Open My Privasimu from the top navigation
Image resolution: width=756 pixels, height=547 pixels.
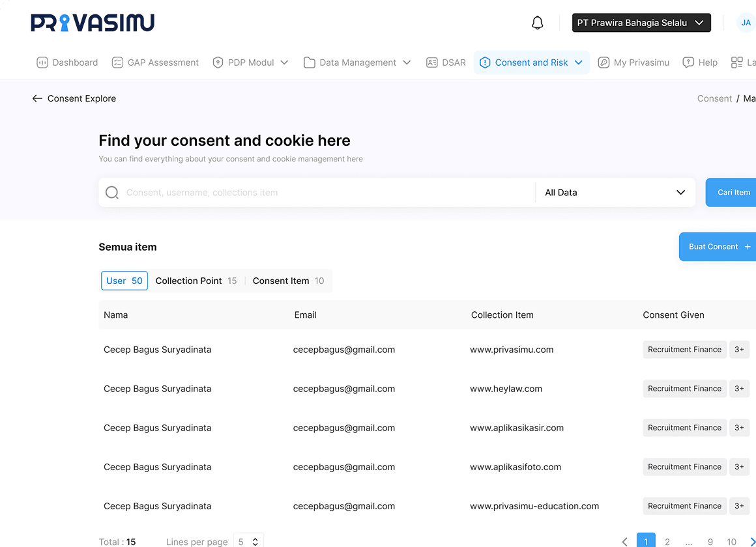(x=633, y=62)
